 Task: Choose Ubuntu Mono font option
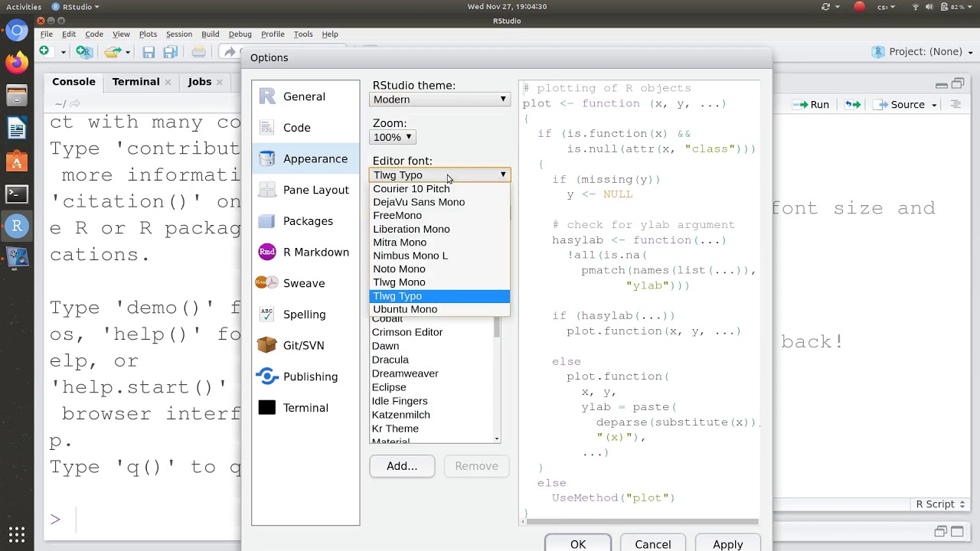click(439, 309)
